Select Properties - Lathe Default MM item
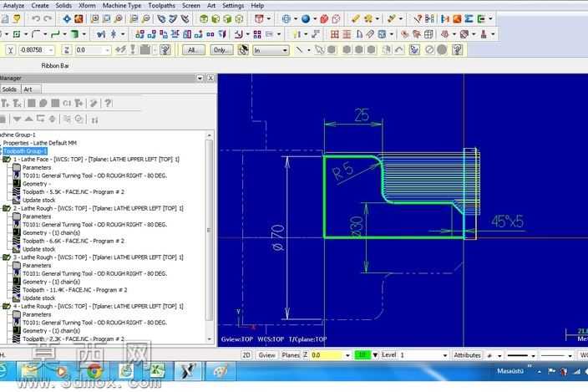588x392 pixels. click(40, 143)
